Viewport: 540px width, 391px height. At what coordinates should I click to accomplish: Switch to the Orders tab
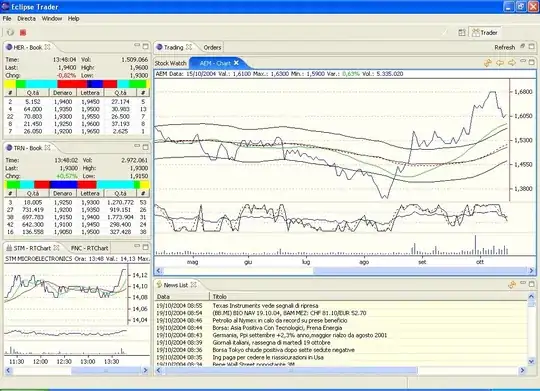[x=212, y=48]
